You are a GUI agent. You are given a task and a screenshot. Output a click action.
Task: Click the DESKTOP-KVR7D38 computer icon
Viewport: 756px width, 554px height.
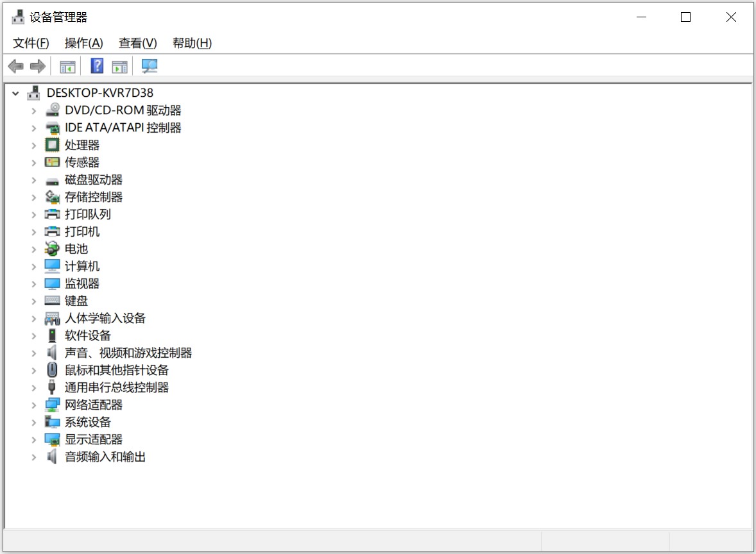pos(33,92)
